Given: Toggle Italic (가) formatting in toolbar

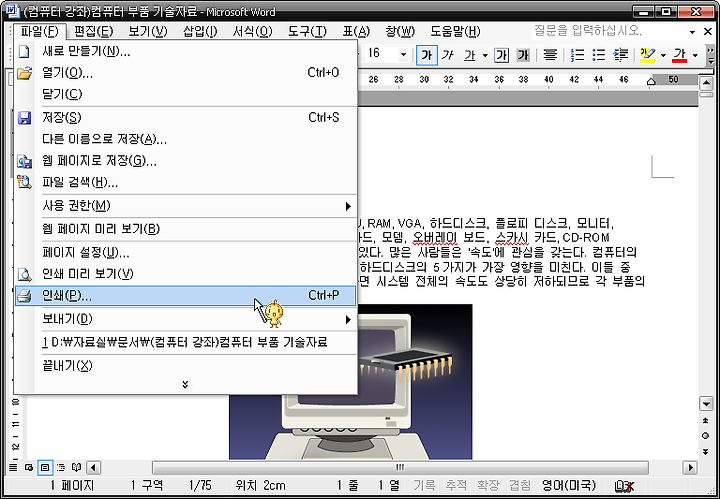Looking at the screenshot, I should 448,55.
